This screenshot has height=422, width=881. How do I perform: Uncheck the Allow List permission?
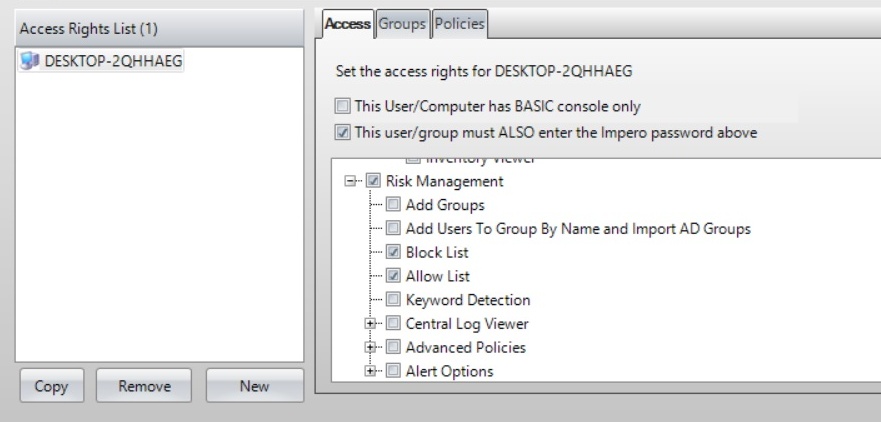[x=393, y=275]
